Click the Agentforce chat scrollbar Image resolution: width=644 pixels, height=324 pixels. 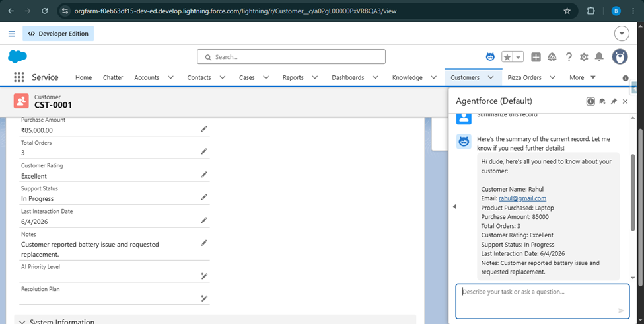(633, 192)
